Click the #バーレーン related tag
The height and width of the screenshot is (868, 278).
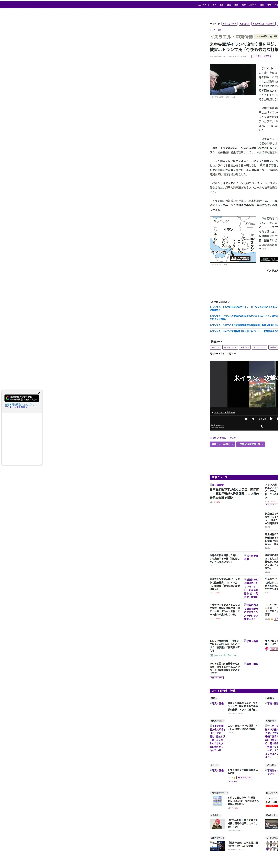coord(259,347)
